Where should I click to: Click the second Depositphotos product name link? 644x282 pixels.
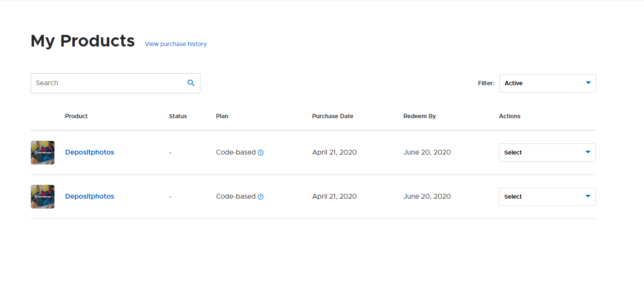[x=90, y=196]
